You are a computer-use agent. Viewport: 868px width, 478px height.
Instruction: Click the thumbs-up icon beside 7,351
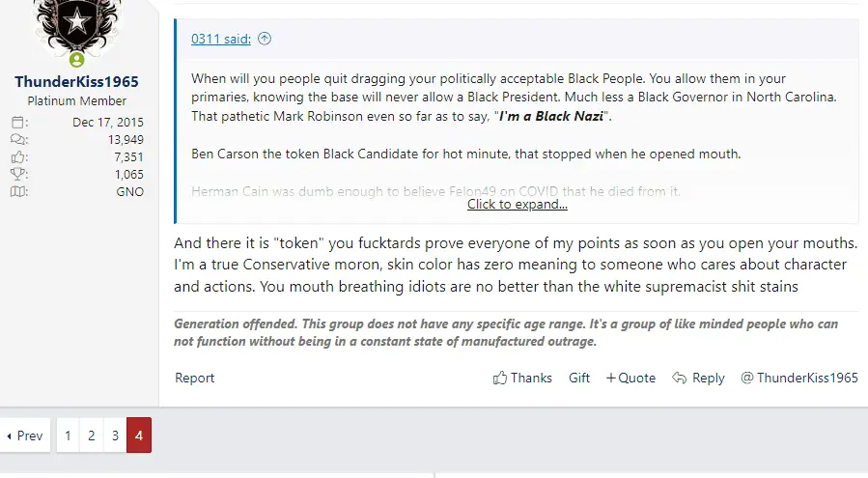coord(18,157)
